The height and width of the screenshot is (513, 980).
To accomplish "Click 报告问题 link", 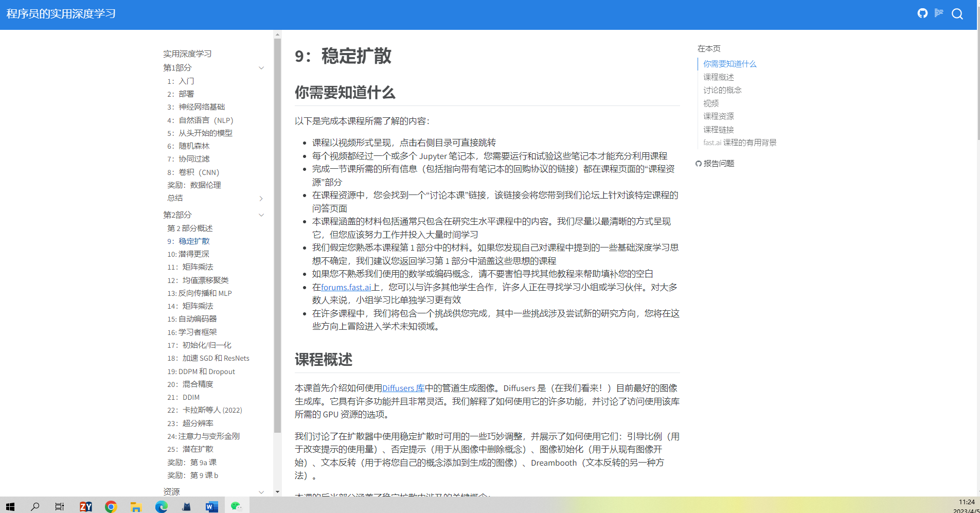I will tap(719, 164).
